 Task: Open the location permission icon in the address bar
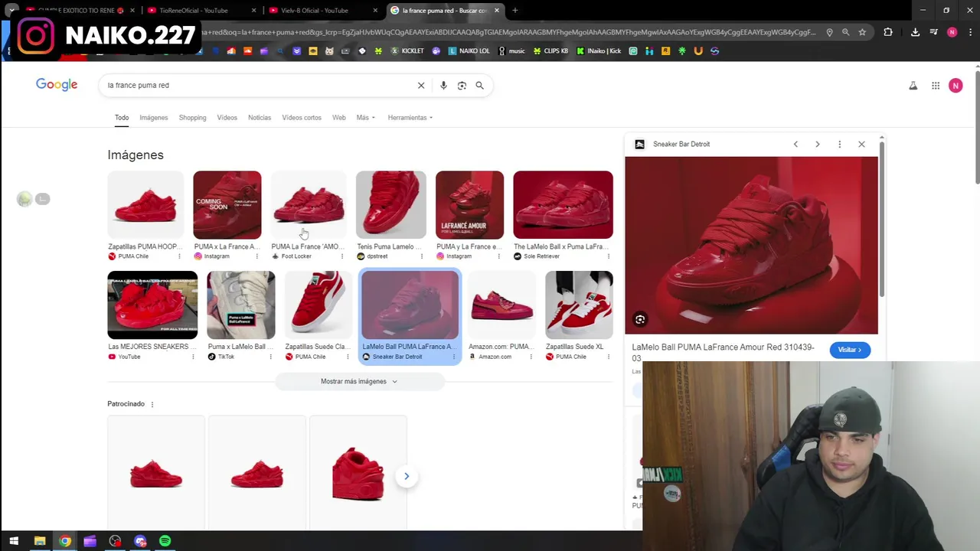point(829,32)
